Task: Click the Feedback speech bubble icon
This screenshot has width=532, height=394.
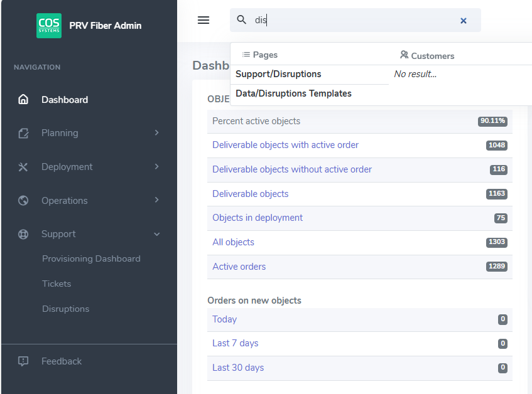Action: [23, 361]
